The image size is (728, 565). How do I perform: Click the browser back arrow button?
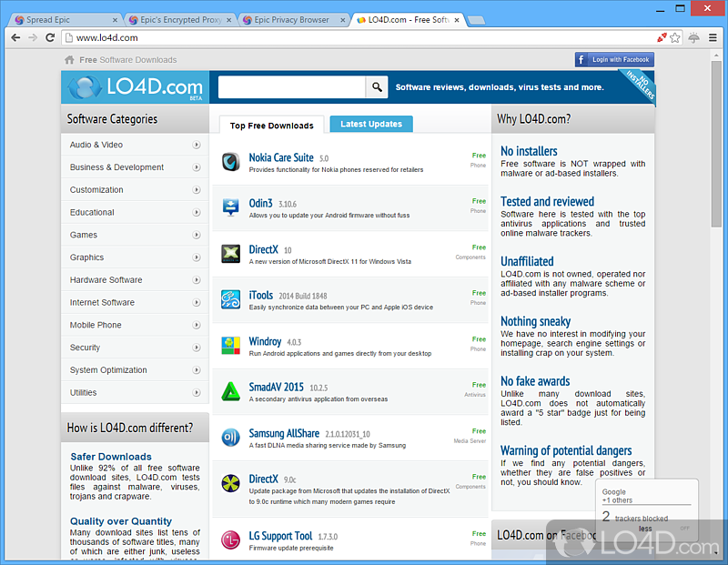click(15, 37)
